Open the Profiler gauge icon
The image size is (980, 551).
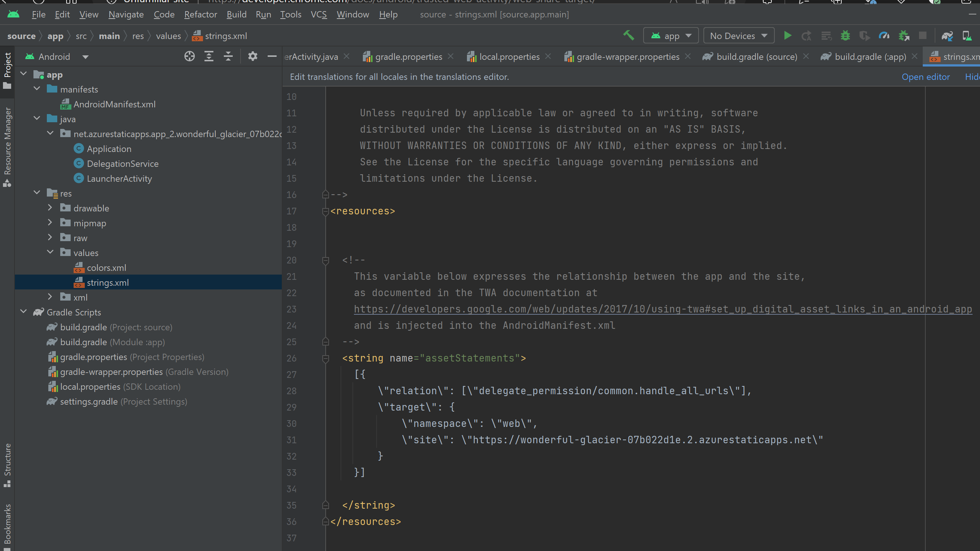[884, 35]
